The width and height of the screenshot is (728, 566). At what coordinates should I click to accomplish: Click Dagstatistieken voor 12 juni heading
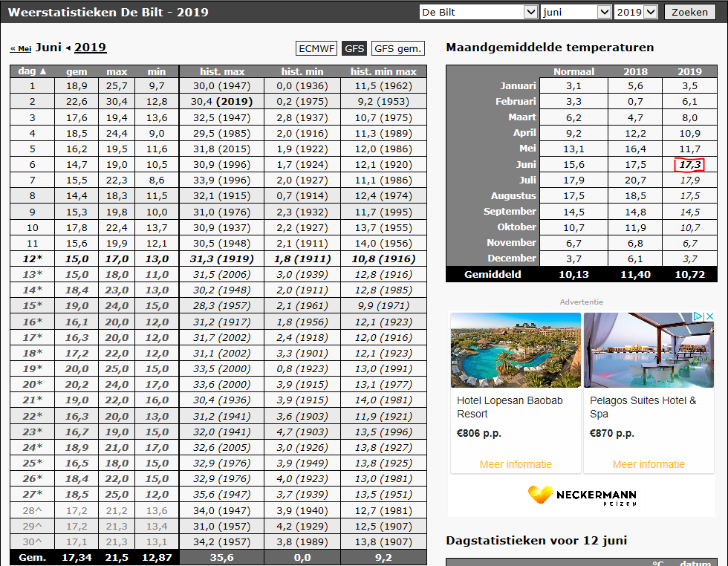(x=536, y=541)
